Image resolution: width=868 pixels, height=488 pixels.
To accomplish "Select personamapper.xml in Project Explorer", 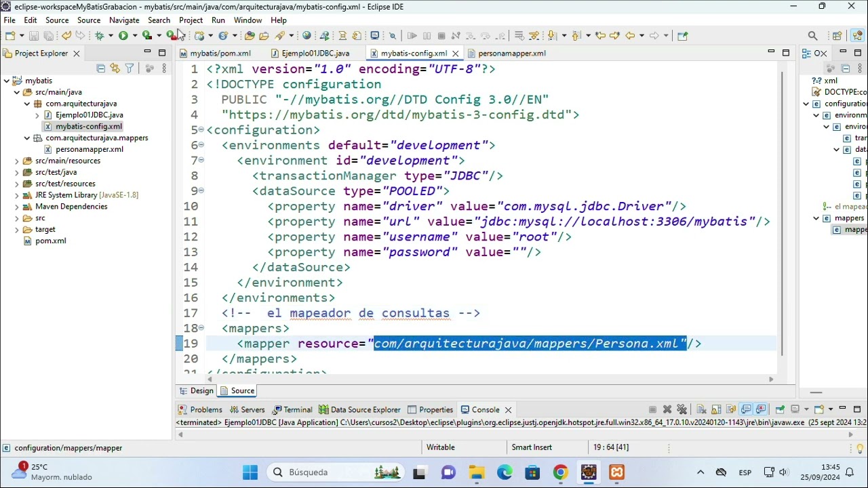I will (x=83, y=149).
